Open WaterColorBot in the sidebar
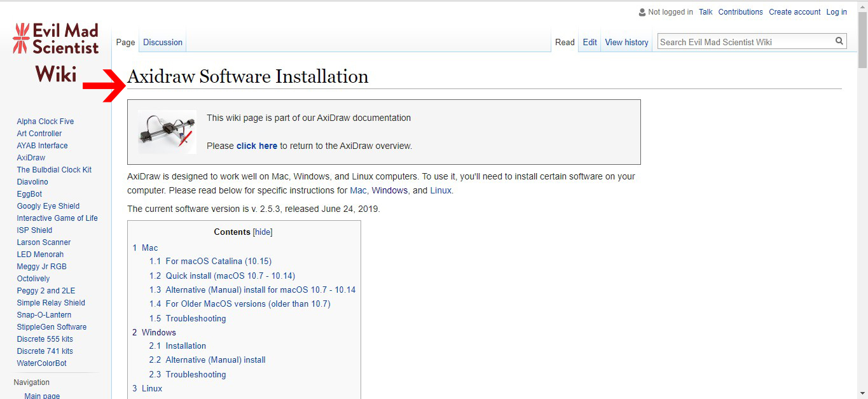 [x=41, y=363]
